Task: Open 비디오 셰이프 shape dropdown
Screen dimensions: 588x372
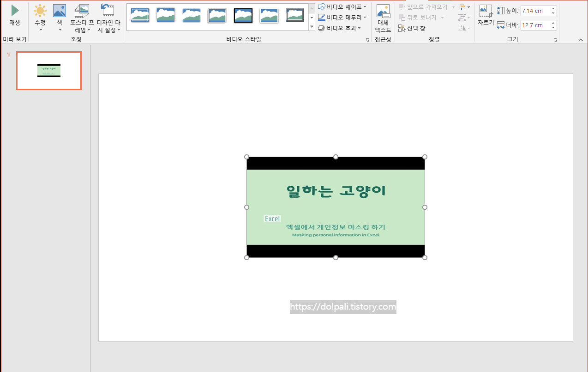Action: (342, 7)
